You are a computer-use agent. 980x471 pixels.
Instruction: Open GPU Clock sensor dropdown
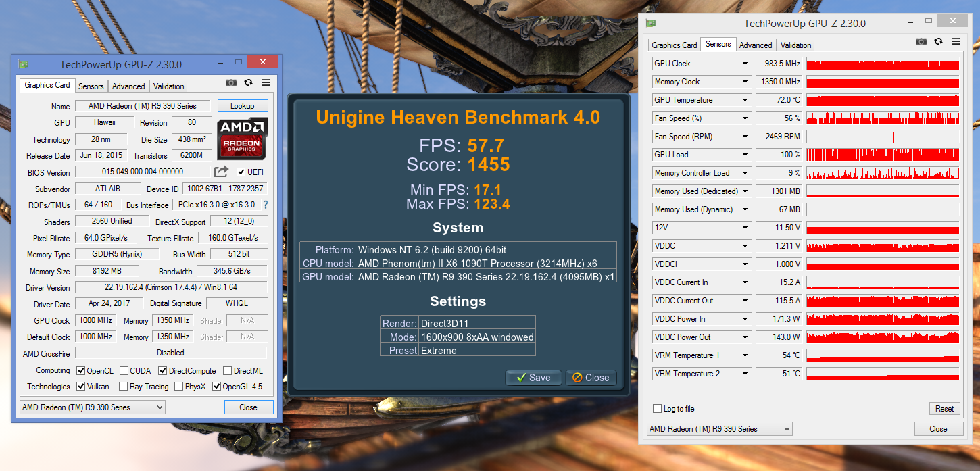pyautogui.click(x=745, y=64)
